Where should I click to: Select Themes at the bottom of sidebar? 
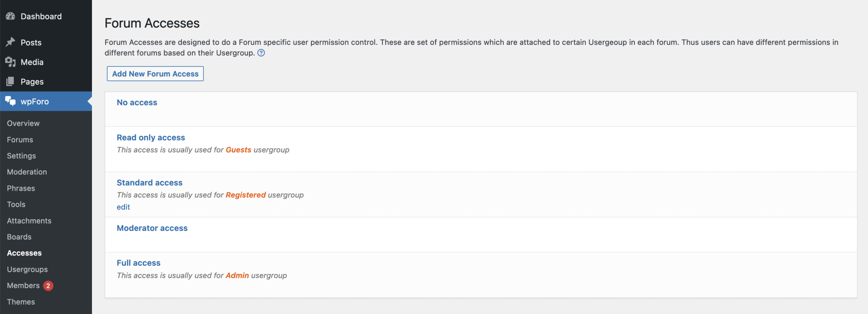[x=21, y=302]
